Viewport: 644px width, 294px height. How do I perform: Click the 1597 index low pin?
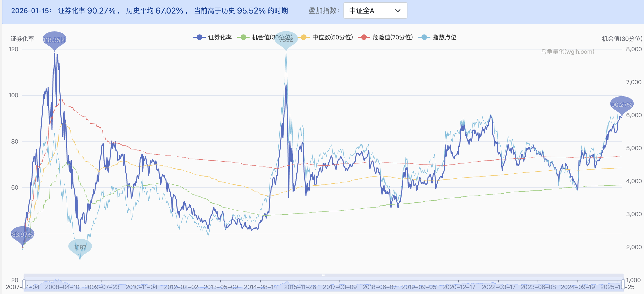click(80, 247)
